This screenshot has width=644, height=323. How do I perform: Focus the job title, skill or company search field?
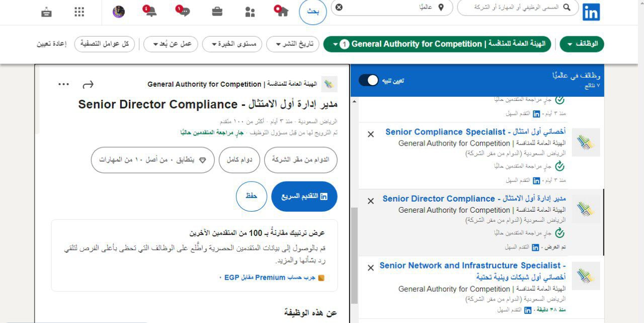518,8
